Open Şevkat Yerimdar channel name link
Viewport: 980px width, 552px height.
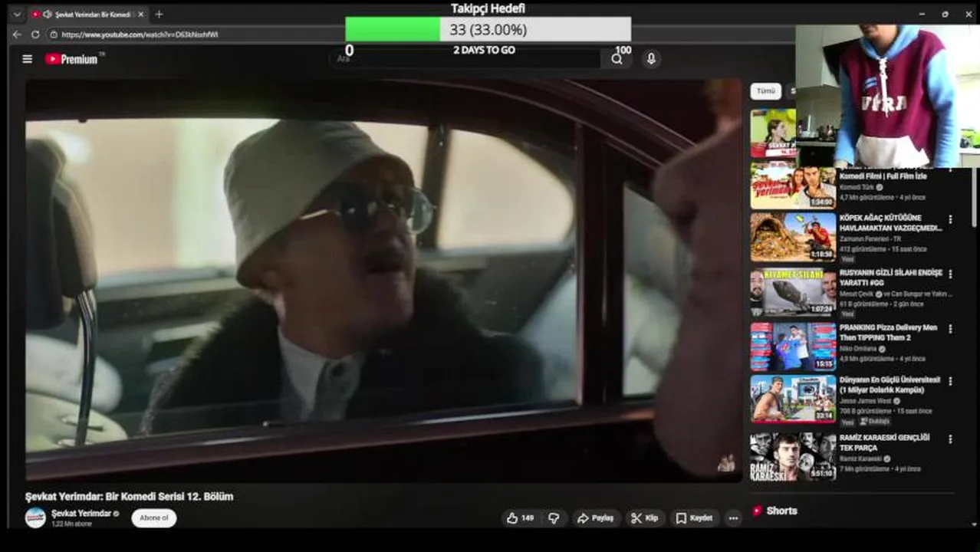tap(81, 513)
